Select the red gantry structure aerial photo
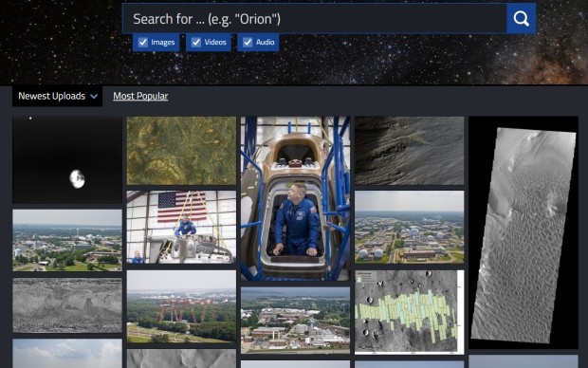 click(181, 306)
